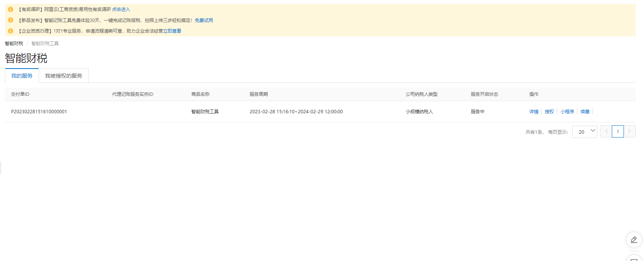Click 续费 to renew the service

tap(585, 112)
